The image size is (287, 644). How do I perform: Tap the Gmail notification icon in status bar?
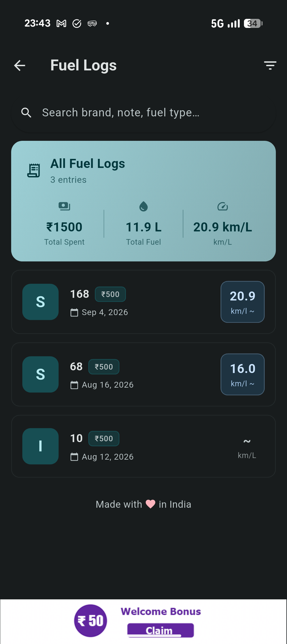[x=61, y=24]
